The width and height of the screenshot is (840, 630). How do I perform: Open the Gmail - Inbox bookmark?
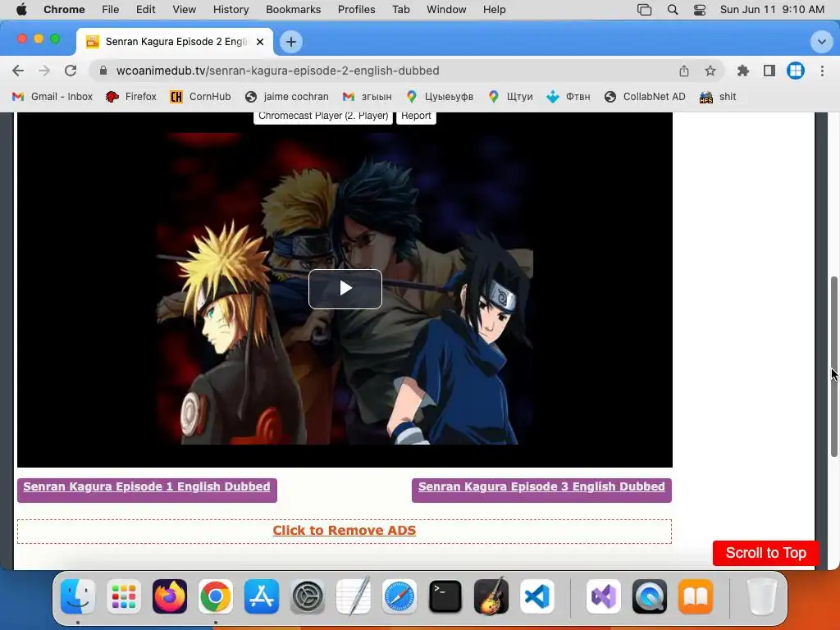pos(52,97)
